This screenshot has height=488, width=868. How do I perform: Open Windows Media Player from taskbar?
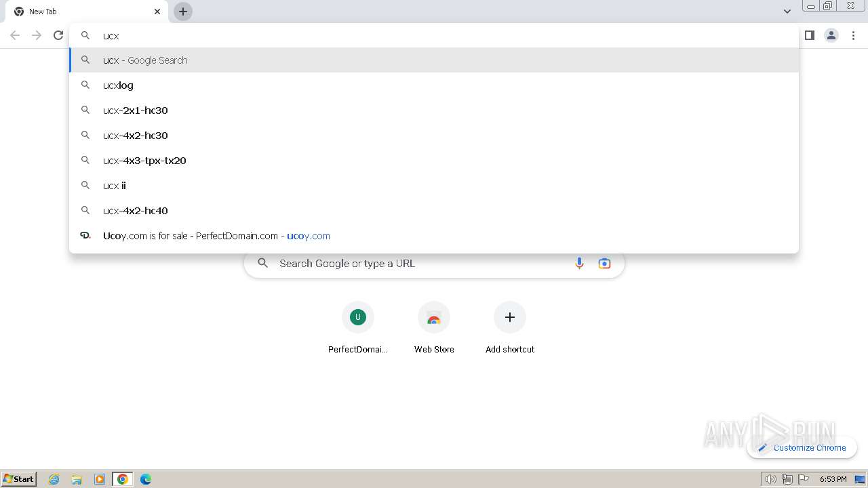(x=100, y=479)
